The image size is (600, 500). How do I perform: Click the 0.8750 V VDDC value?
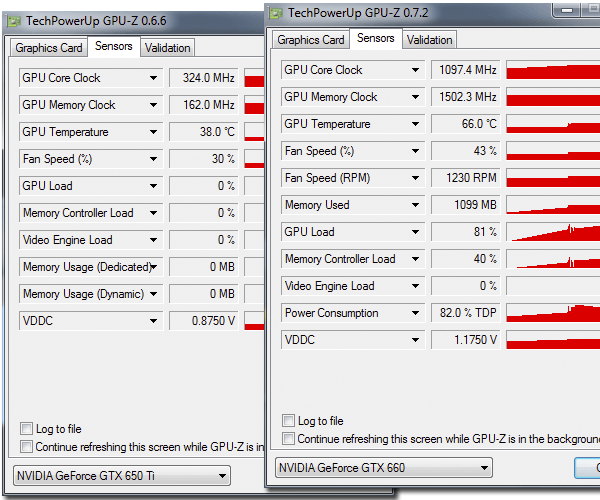click(204, 321)
